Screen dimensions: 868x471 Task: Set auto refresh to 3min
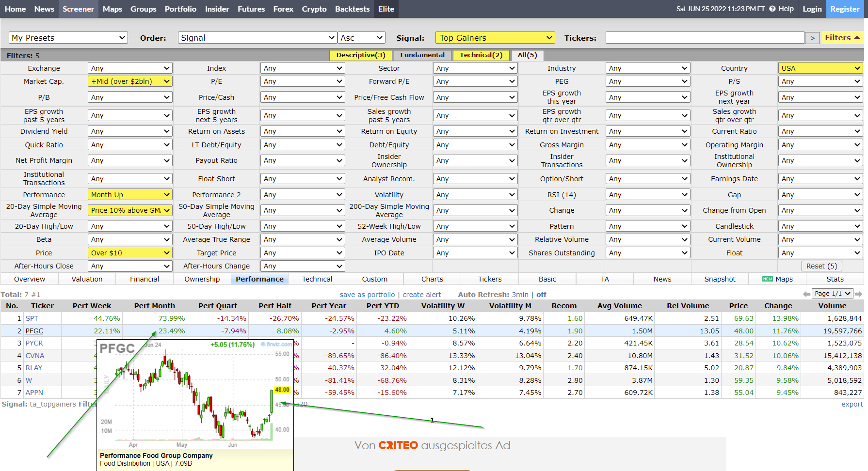point(520,294)
